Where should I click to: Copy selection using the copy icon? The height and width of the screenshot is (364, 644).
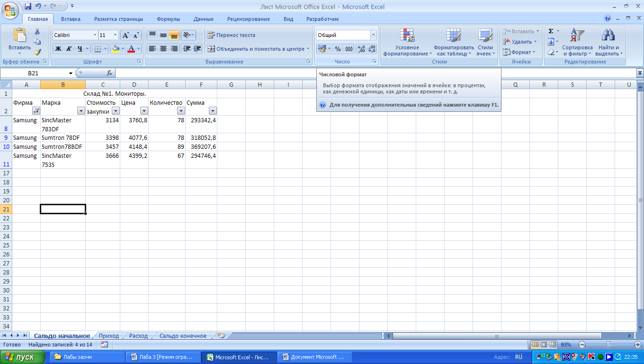(x=37, y=42)
